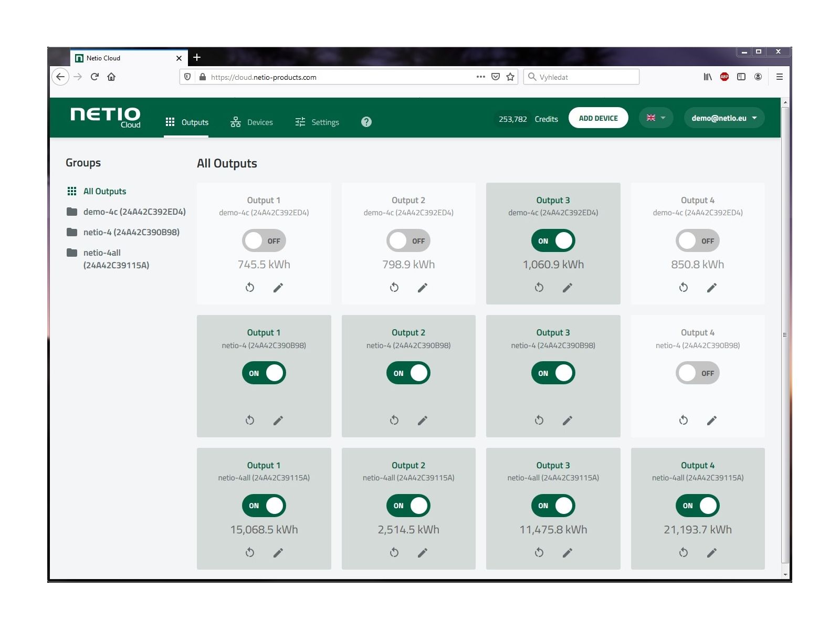The height and width of the screenshot is (630, 840).
Task: Restart Output 1 of netio-4
Action: (250, 420)
